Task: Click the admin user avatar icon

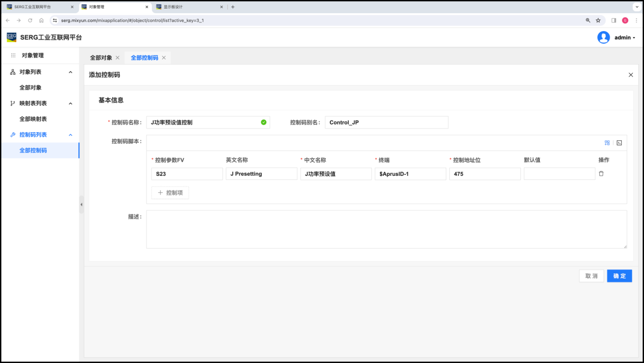Action: point(603,38)
